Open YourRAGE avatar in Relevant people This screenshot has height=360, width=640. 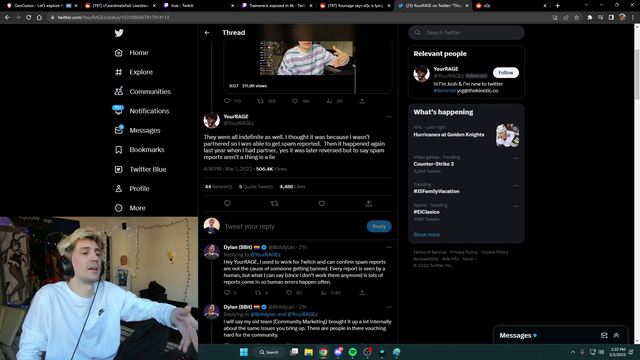pos(421,74)
